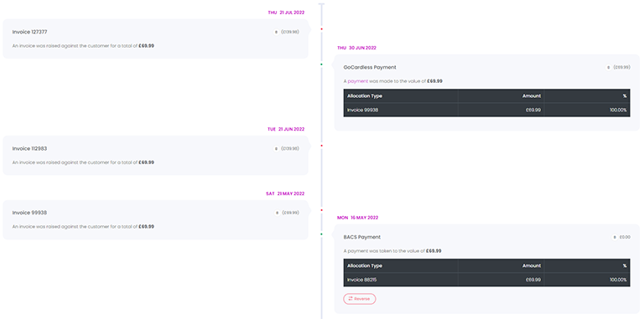Click the Amount column header in BACS table
644x319 pixels.
[532, 265]
